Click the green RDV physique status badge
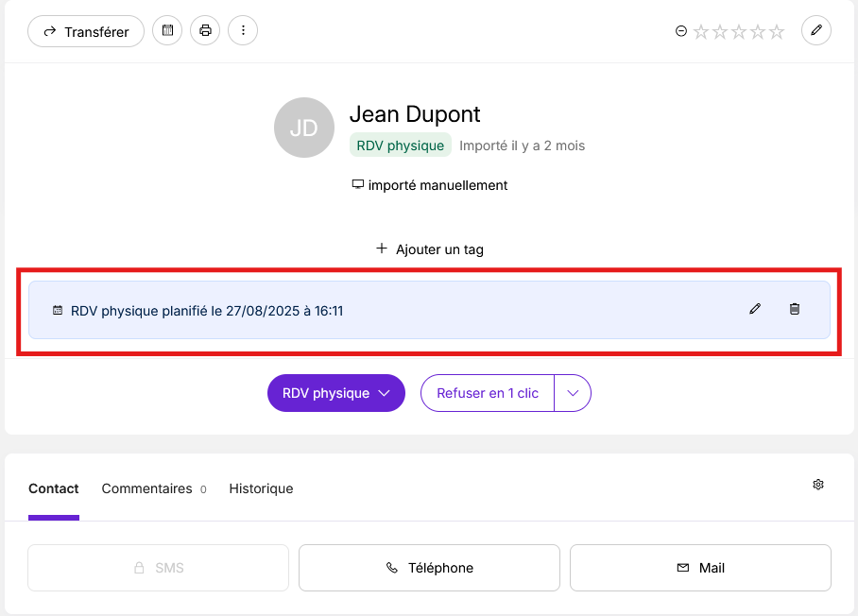The width and height of the screenshot is (858, 616). point(401,145)
